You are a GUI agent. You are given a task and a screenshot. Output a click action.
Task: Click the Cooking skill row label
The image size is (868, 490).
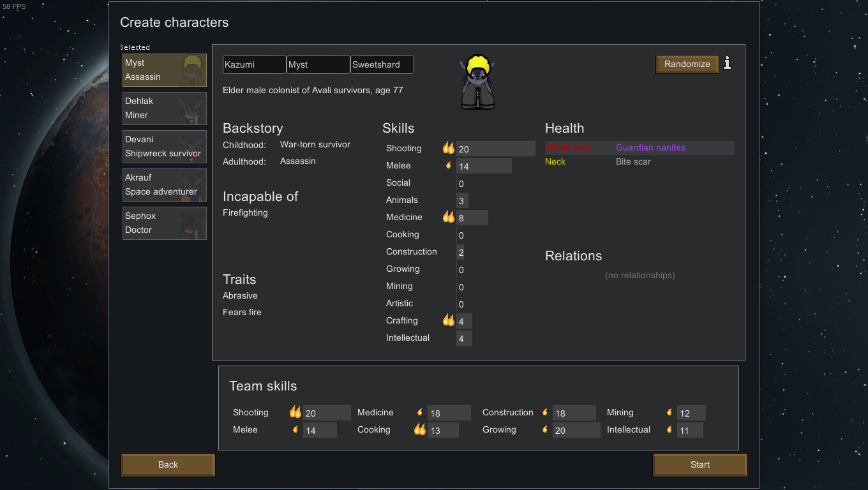point(403,234)
